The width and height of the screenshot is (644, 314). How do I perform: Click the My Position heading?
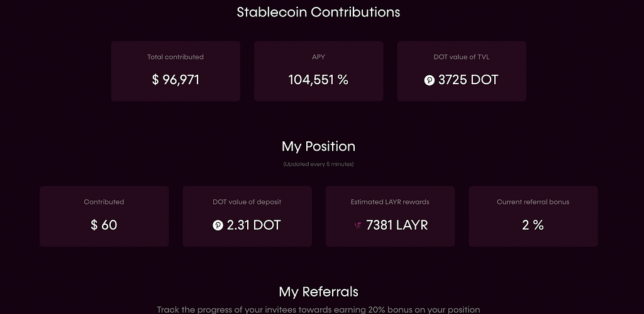pyautogui.click(x=318, y=146)
